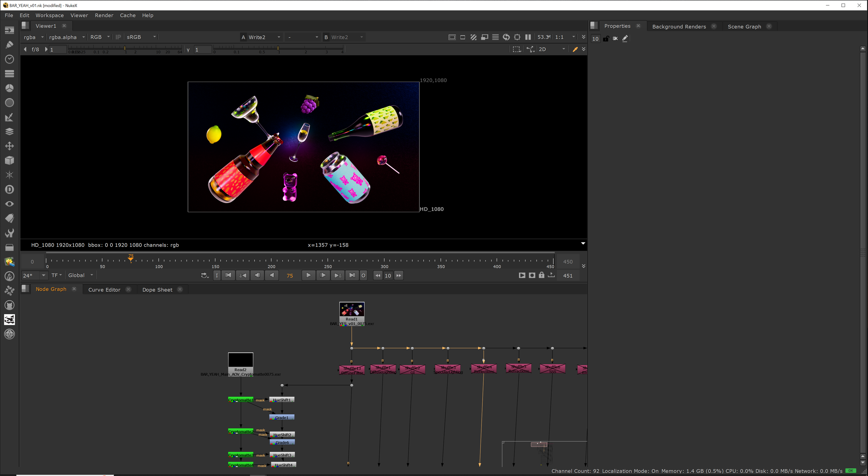Viewport: 868px width, 476px height.
Task: Click the circular refresh arrows viewer icon
Action: point(506,37)
